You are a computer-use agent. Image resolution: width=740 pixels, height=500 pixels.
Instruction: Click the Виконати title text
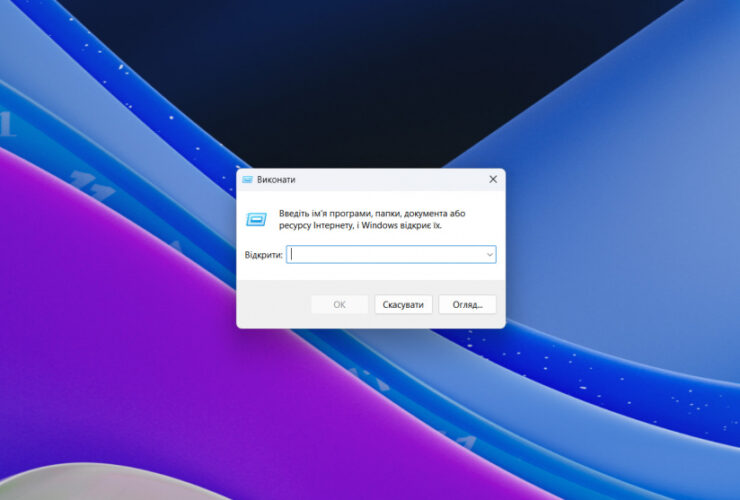[276, 180]
